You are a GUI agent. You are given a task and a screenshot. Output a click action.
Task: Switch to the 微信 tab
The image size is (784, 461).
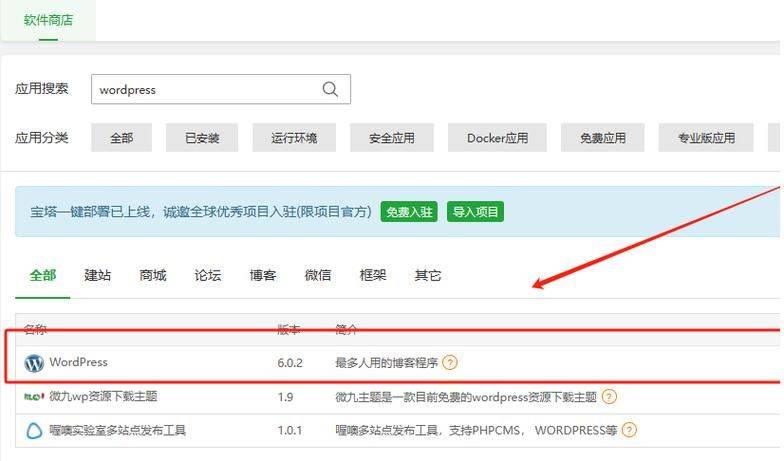pyautogui.click(x=318, y=276)
